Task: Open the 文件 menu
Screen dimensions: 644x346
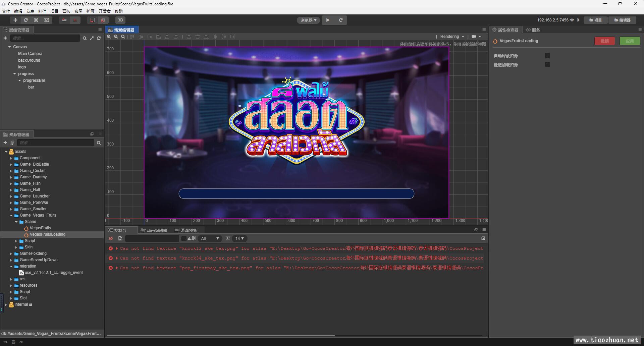Action: [6, 11]
